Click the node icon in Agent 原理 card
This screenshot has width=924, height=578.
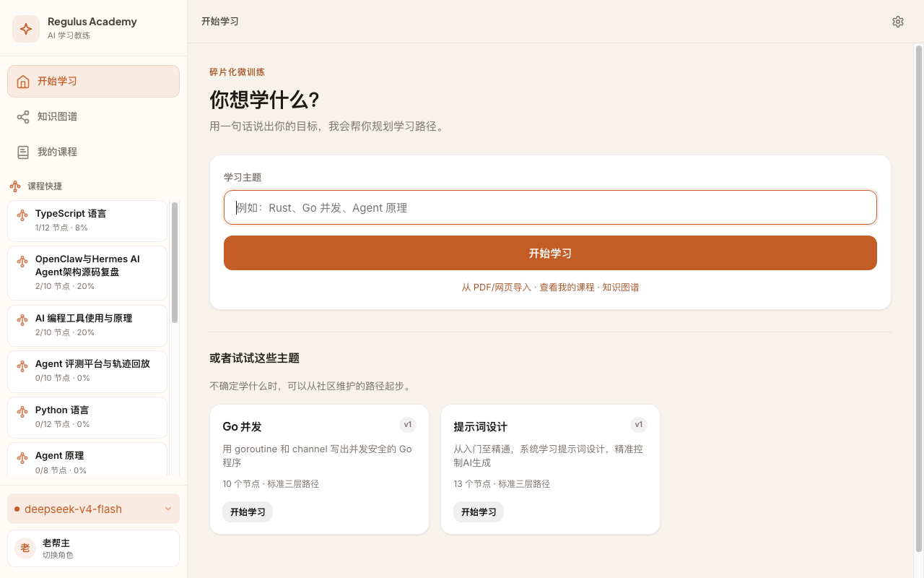22,457
